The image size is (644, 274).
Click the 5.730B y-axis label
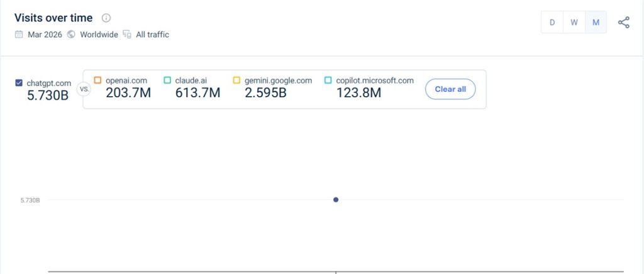(x=30, y=200)
